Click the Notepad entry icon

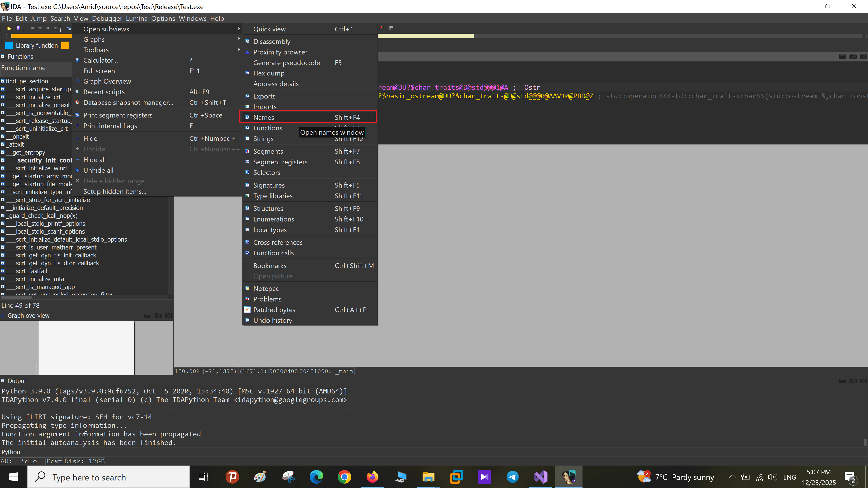click(247, 288)
